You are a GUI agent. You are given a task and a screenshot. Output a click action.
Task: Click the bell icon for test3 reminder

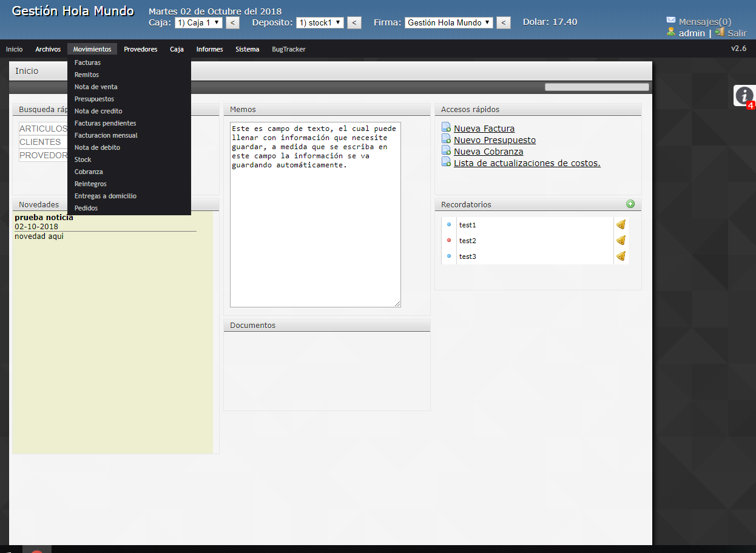pyautogui.click(x=621, y=256)
